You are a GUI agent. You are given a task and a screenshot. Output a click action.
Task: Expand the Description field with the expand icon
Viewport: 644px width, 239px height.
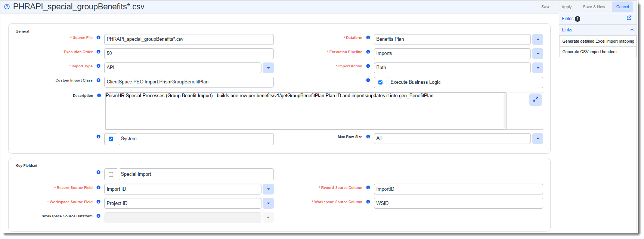pyautogui.click(x=535, y=99)
